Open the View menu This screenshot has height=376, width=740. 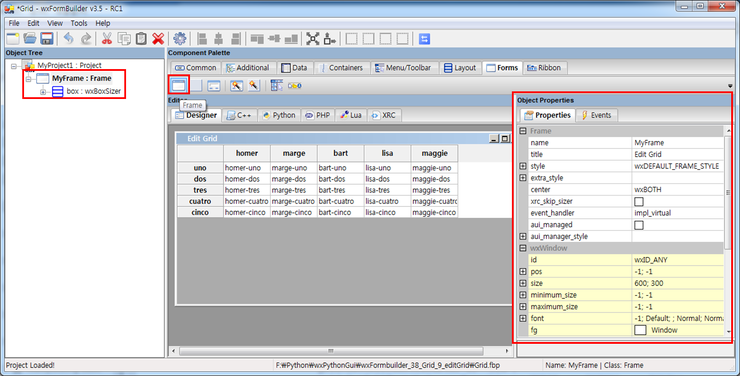55,23
